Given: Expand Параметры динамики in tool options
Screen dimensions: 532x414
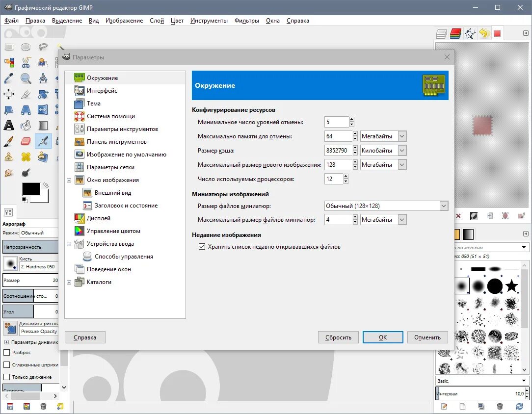Looking at the screenshot, I should (x=6, y=342).
